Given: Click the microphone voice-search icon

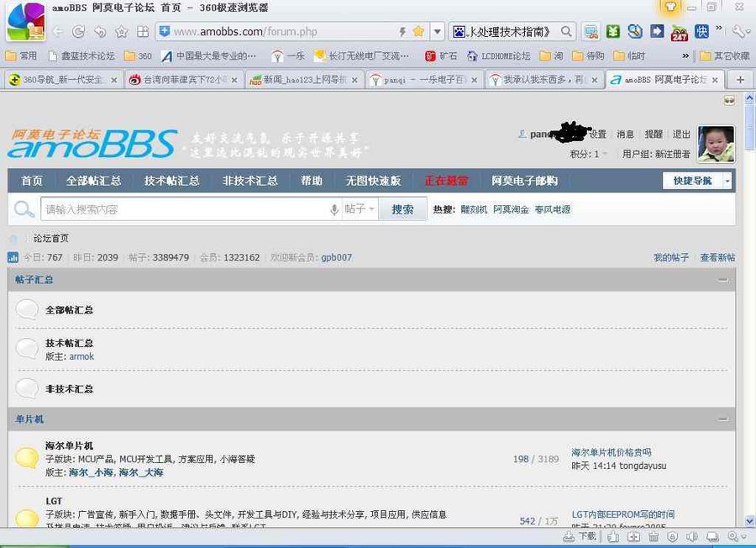Looking at the screenshot, I should 333,209.
